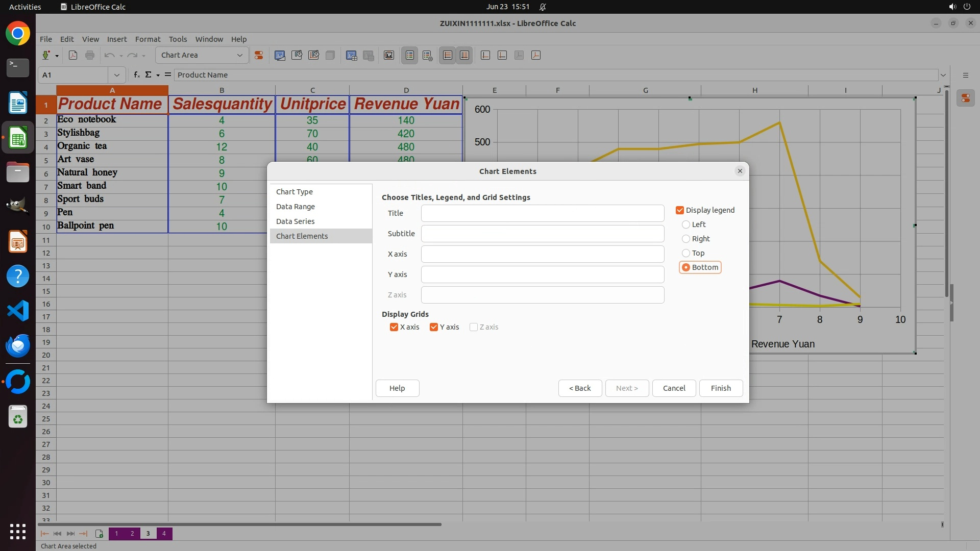The height and width of the screenshot is (551, 980).
Task: Toggle the Legend On/Off toolbar icon
Action: click(410, 55)
